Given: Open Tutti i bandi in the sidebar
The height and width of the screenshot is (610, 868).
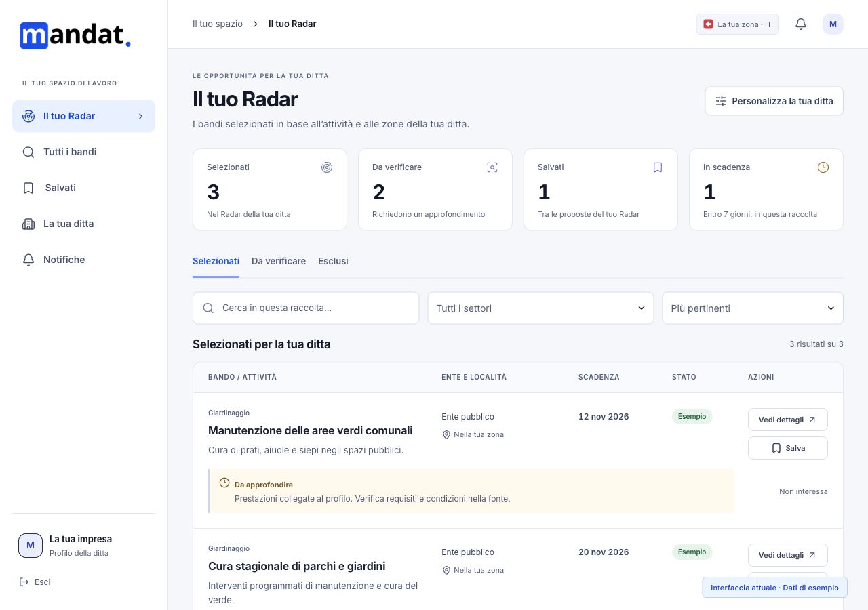Looking at the screenshot, I should (84, 152).
